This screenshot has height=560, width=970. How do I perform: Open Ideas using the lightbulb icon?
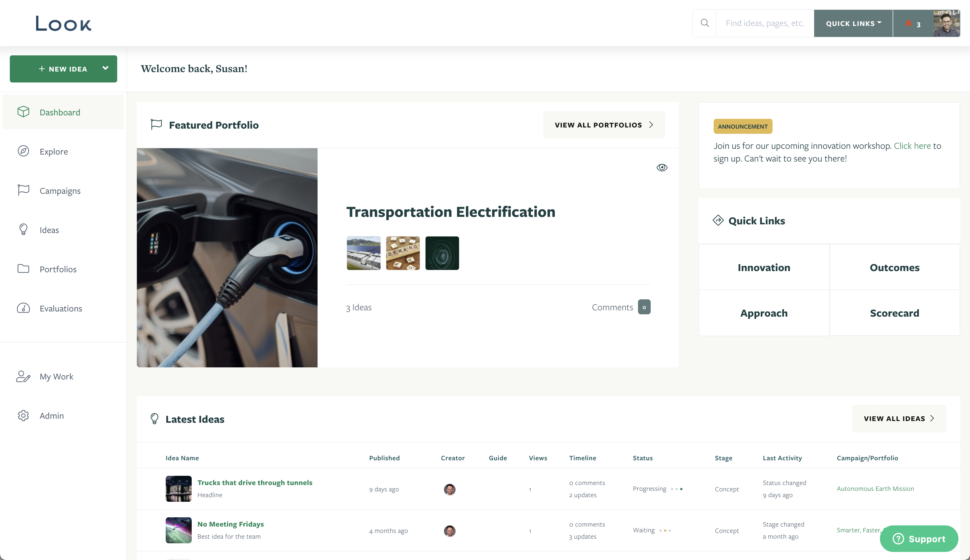coord(23,230)
